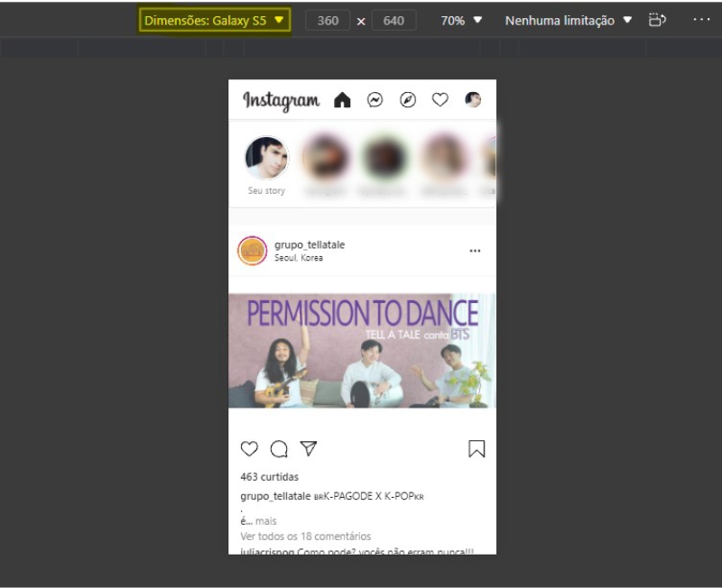
Task: Open the first blurred story after Seu story
Action: (x=326, y=158)
